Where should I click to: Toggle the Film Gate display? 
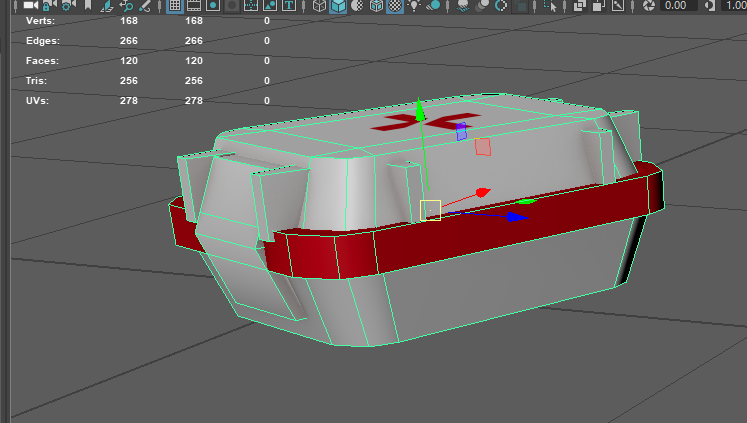pos(194,5)
